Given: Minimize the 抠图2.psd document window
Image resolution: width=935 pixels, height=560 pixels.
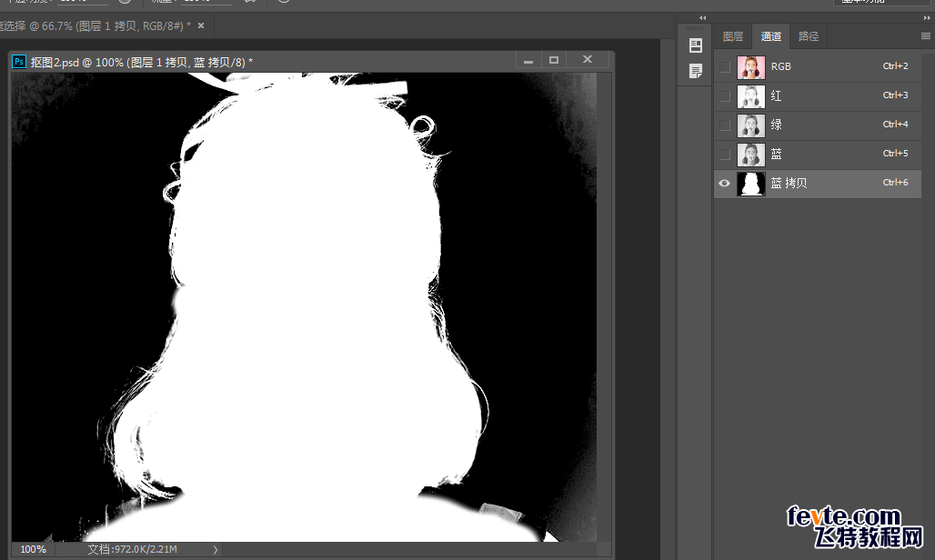Looking at the screenshot, I should point(528,60).
